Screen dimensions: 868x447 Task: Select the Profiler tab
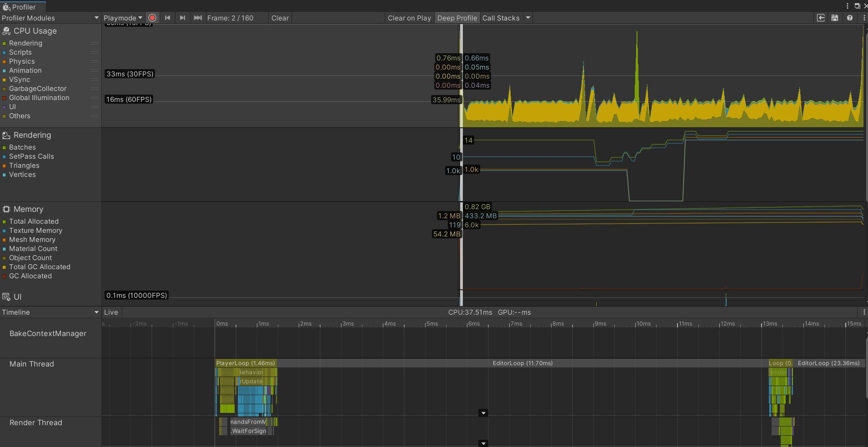(x=23, y=7)
